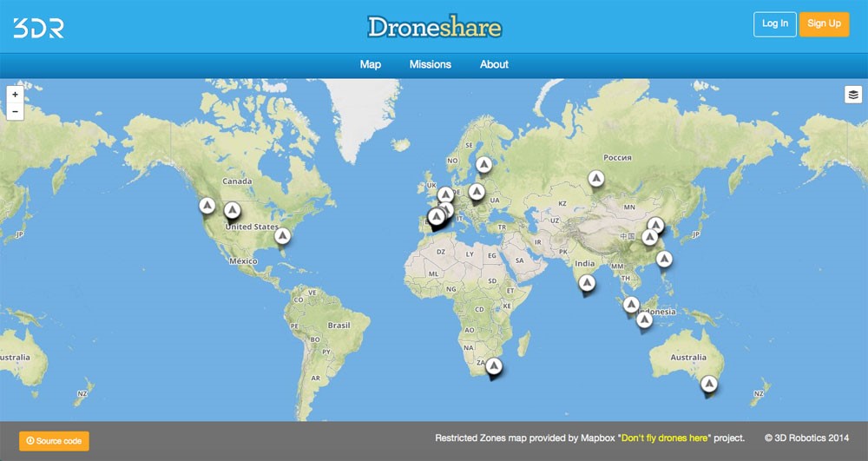Select the frontmost drone marker over Spain
This screenshot has height=461, width=868.
[437, 216]
